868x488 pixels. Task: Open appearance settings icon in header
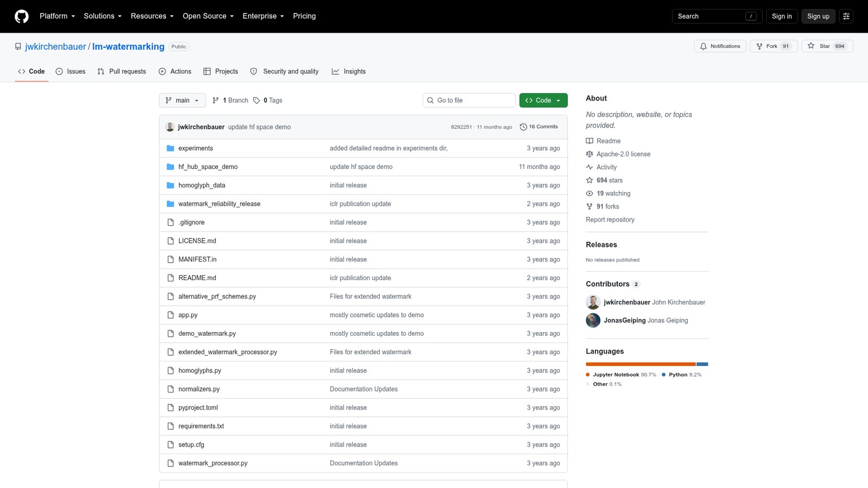point(846,16)
